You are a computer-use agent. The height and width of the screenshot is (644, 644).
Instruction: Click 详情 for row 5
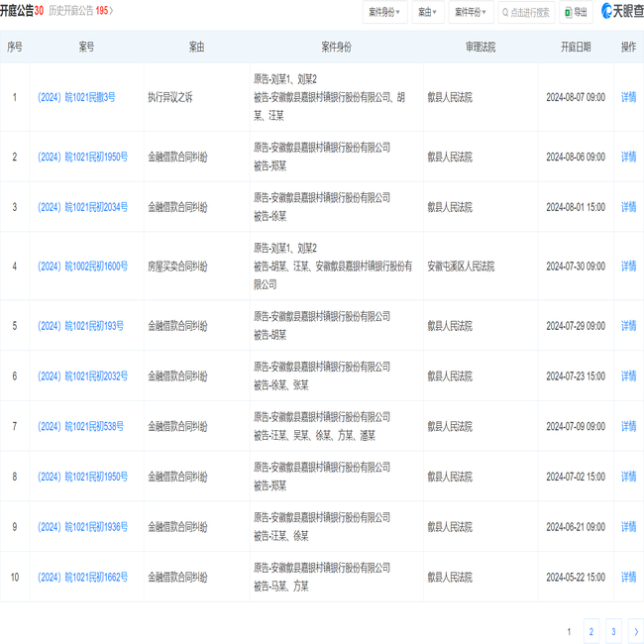point(628,326)
